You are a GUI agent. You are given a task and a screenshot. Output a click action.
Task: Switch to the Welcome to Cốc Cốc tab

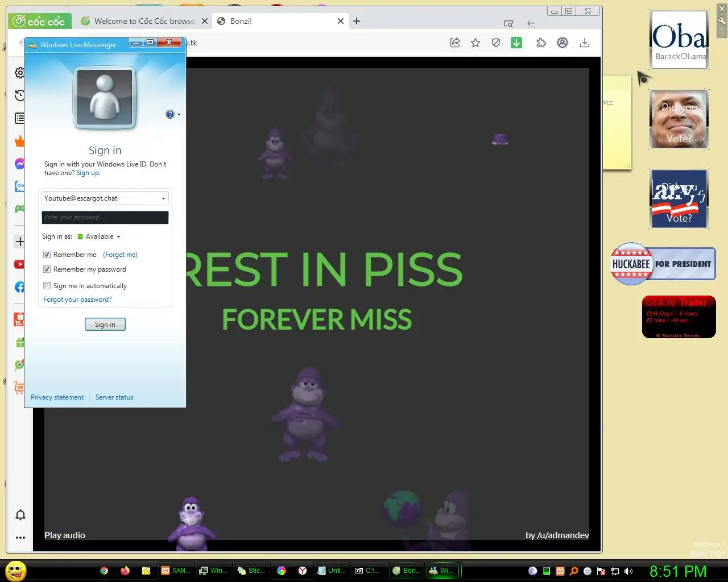tap(144, 21)
